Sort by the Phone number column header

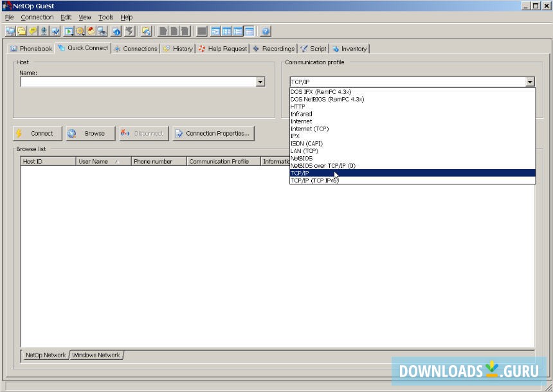tap(159, 161)
